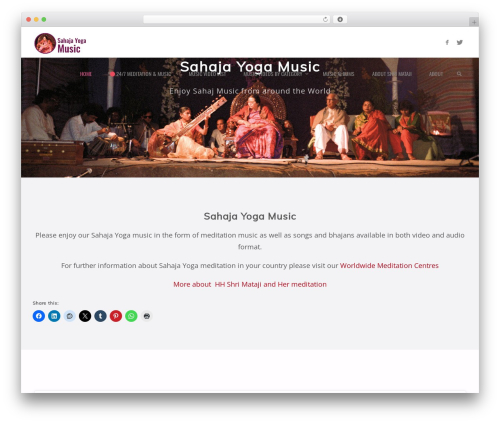Open 24/7 Meditation & Music menu item
The width and height of the screenshot is (500, 423).
tap(140, 74)
